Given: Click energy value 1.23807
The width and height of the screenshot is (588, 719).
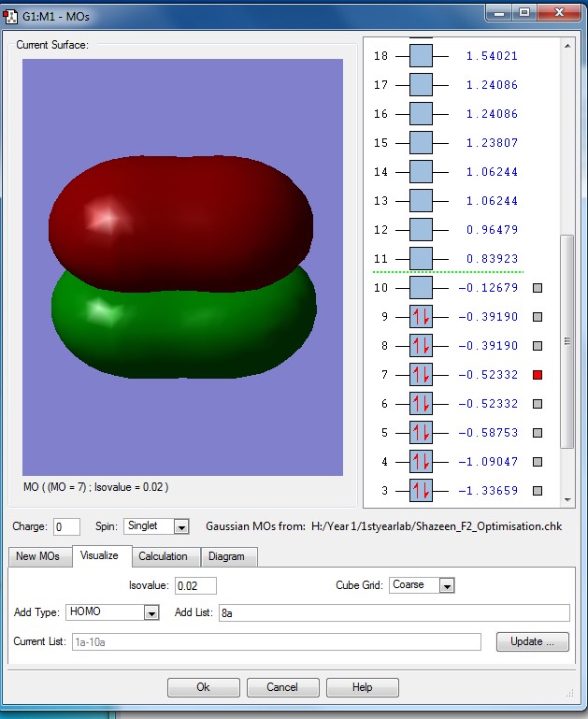Looking at the screenshot, I should pyautogui.click(x=492, y=143).
